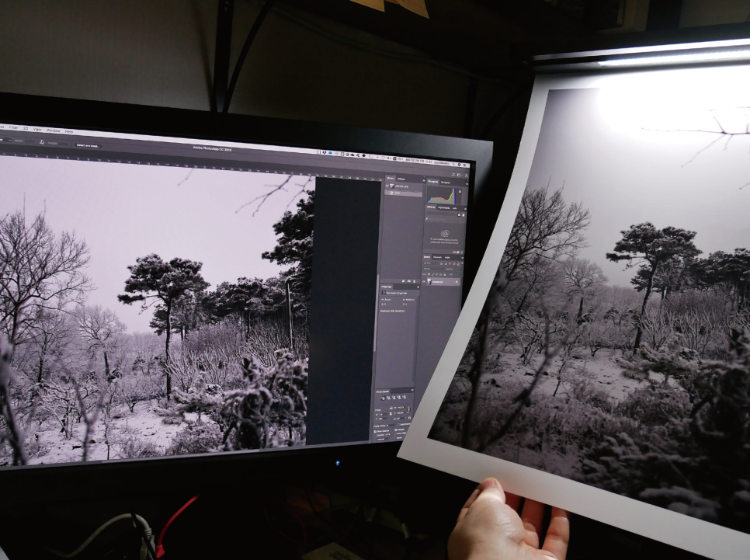Open the Properties panel flyout menu
Viewport: 750px width, 560px height.
(418, 287)
